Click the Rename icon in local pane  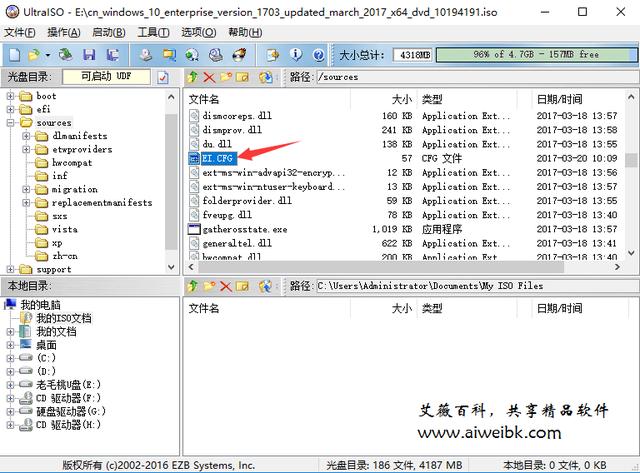[242, 286]
